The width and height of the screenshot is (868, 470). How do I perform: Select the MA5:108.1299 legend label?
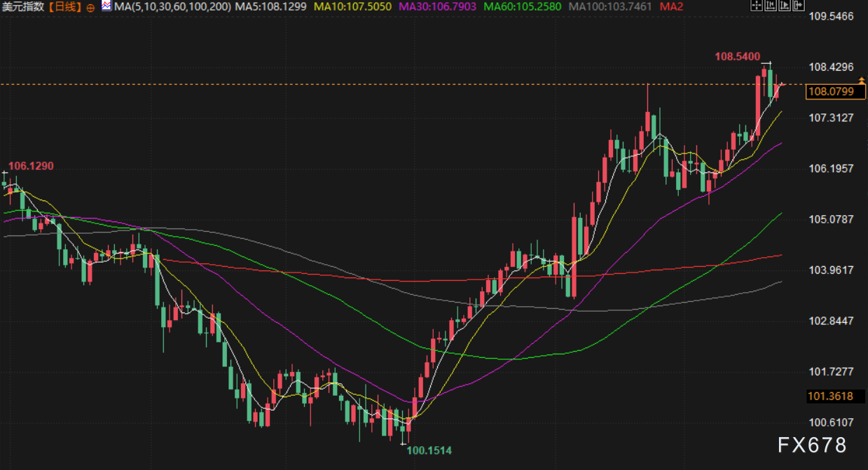click(269, 7)
